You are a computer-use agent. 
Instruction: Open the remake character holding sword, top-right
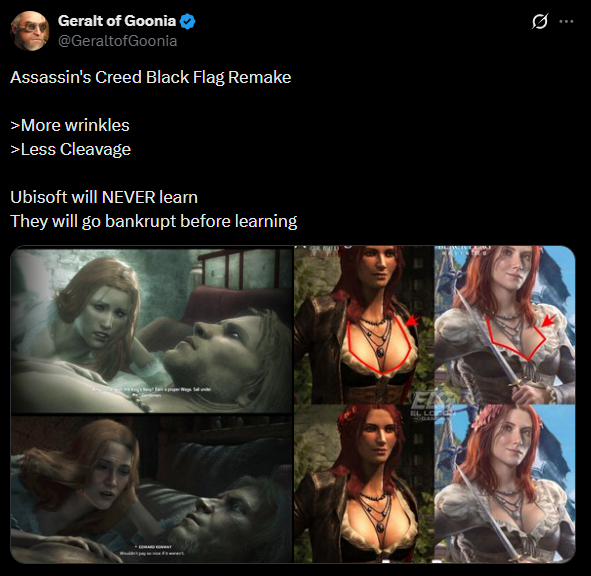point(505,325)
